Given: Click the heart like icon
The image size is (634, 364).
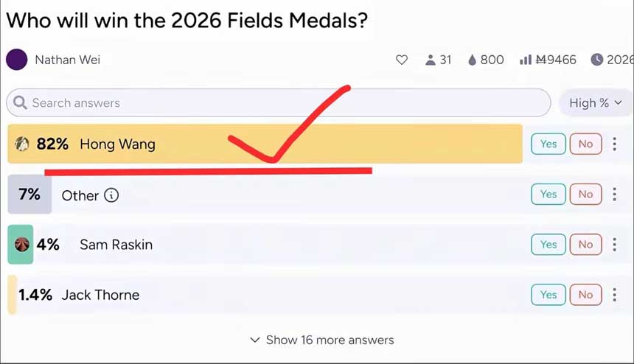Looking at the screenshot, I should (402, 60).
